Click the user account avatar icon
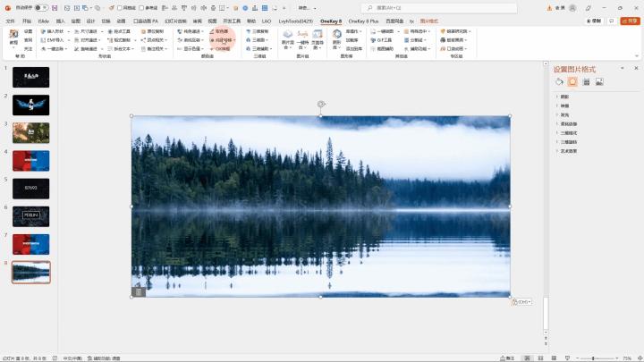644x362 pixels. click(x=572, y=8)
